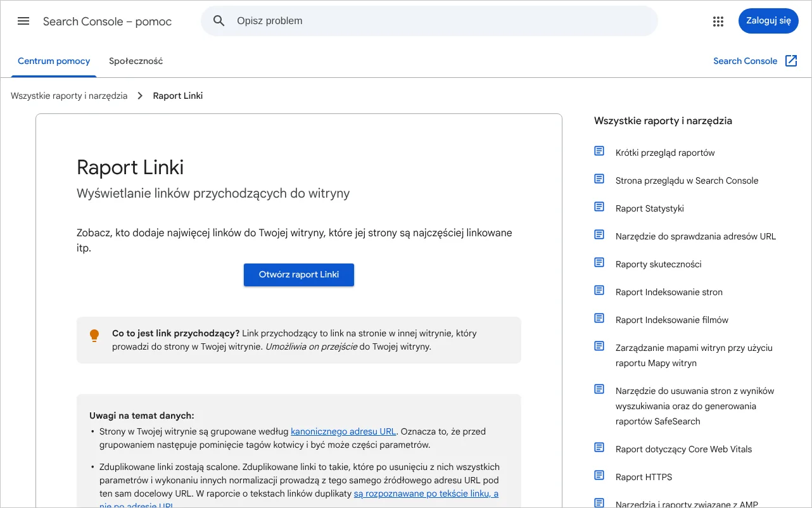Open Raport dotyczący Core Web Vitals article
Screen dimensions: 812x508
tap(684, 449)
